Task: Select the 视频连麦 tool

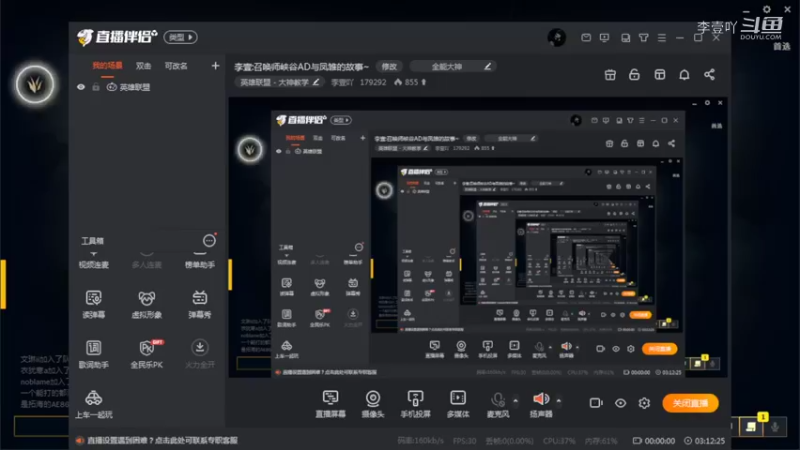Action: 94,261
